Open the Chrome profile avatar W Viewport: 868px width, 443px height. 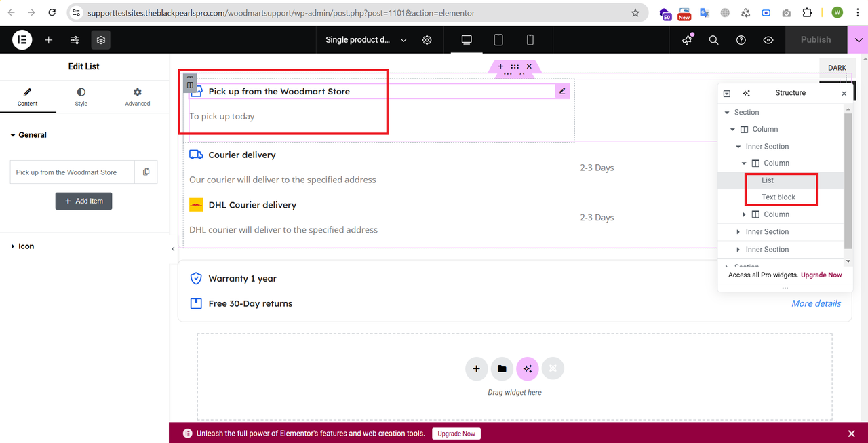[837, 13]
